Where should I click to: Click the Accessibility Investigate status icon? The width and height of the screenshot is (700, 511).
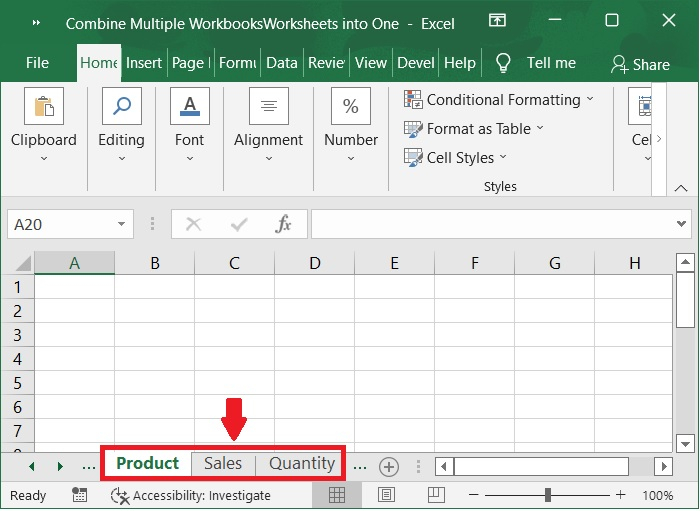(120, 496)
